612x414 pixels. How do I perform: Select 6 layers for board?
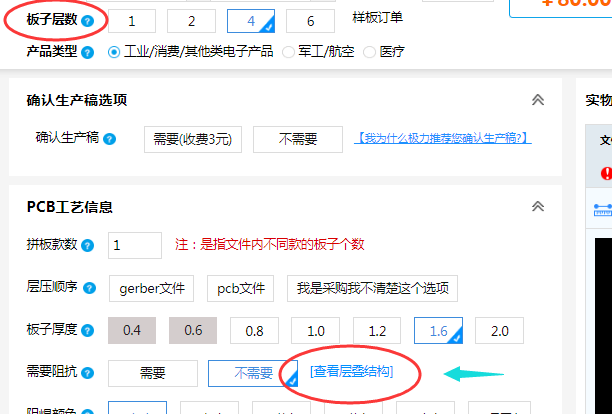(310, 21)
